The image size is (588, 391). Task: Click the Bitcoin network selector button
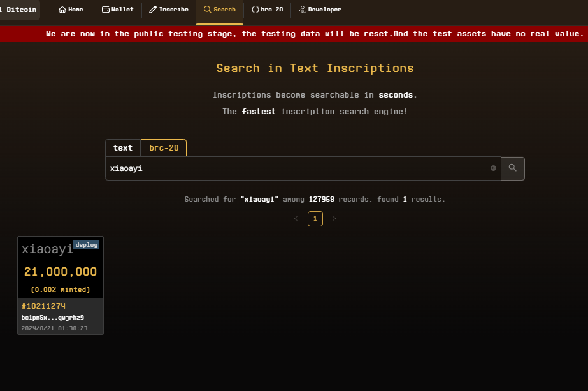[x=18, y=10]
